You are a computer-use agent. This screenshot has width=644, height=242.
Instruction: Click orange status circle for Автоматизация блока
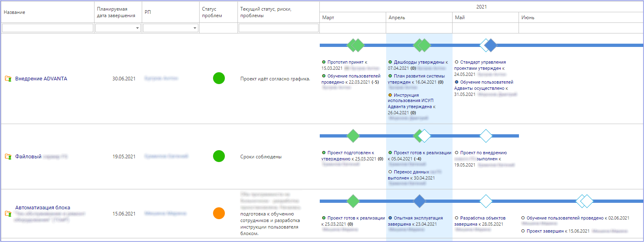click(219, 213)
